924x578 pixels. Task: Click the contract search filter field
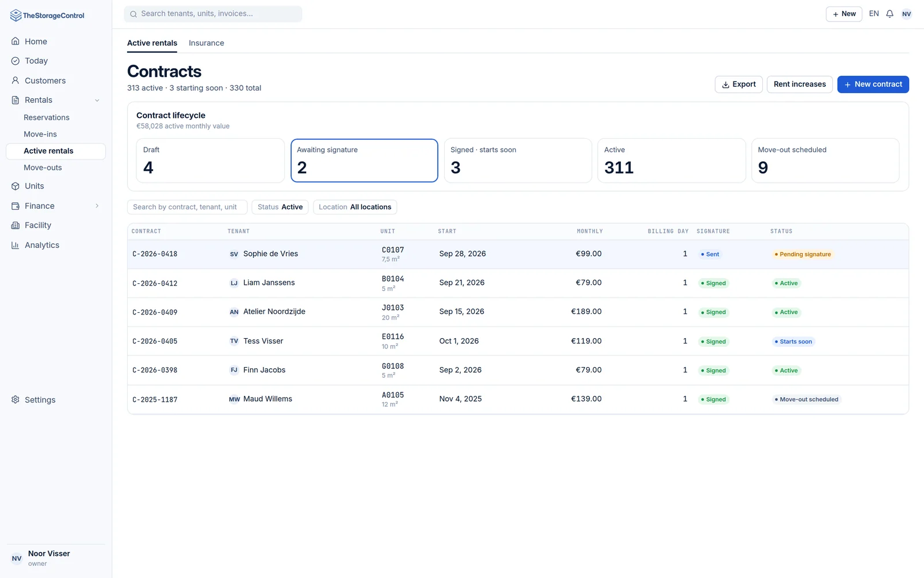point(187,207)
